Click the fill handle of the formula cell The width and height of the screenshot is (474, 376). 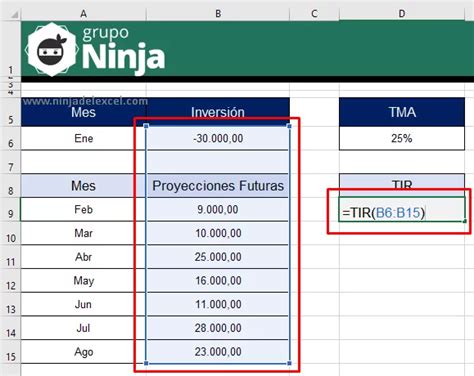[x=465, y=221]
